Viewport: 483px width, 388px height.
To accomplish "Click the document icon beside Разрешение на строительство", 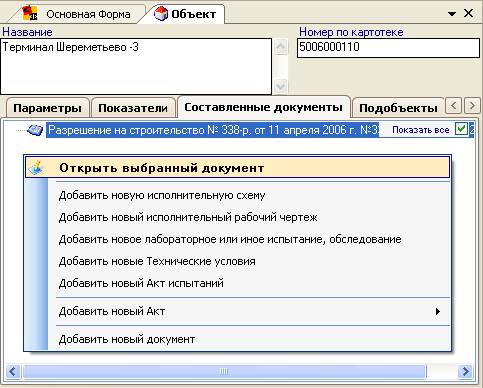I will click(35, 130).
